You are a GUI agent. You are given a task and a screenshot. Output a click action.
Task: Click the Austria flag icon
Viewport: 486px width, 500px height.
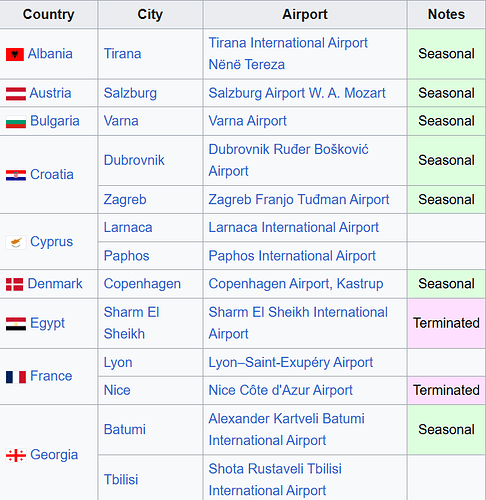click(16, 94)
